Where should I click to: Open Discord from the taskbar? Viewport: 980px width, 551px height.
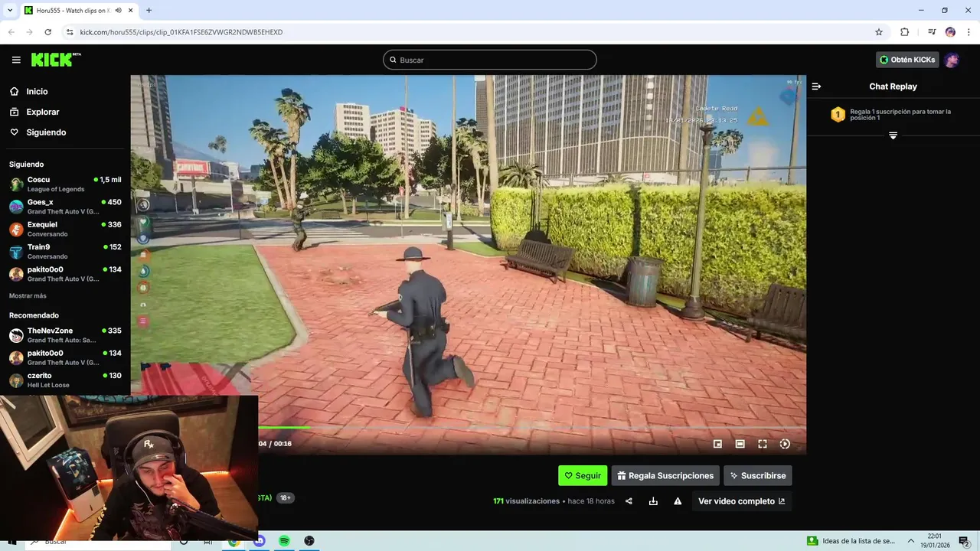[x=259, y=540]
